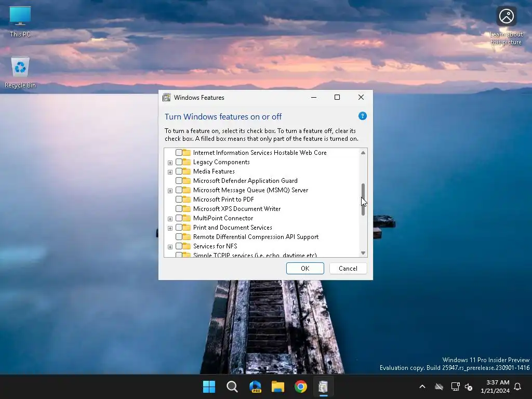Click the muted volume tray icon
Screen dimensions: 532x399
(x=469, y=387)
